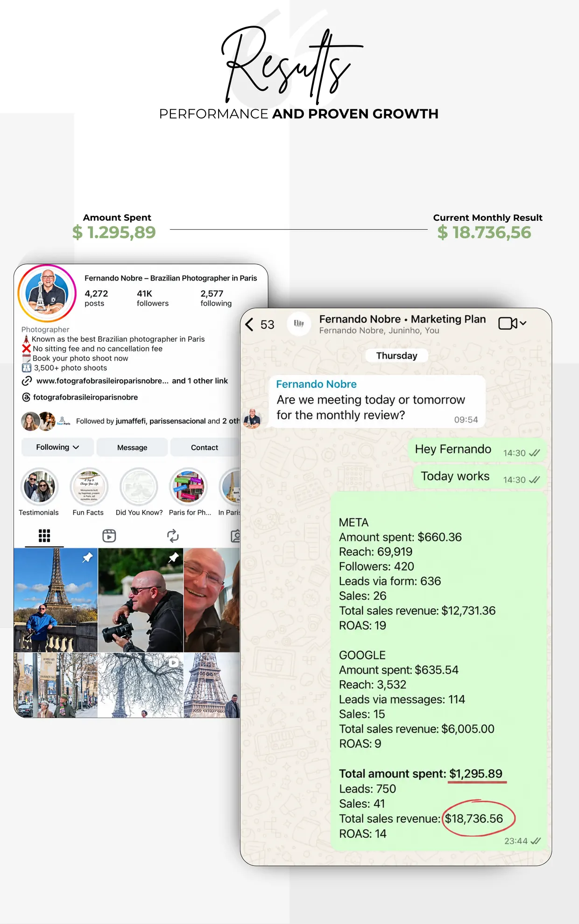Click 'Total sales revenue: $12,731.36' line
The width and height of the screenshot is (579, 924).
pyautogui.click(x=417, y=611)
